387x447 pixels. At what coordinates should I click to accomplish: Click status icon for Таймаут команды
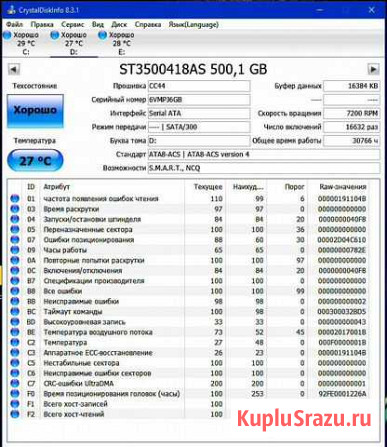pyautogui.click(x=15, y=312)
